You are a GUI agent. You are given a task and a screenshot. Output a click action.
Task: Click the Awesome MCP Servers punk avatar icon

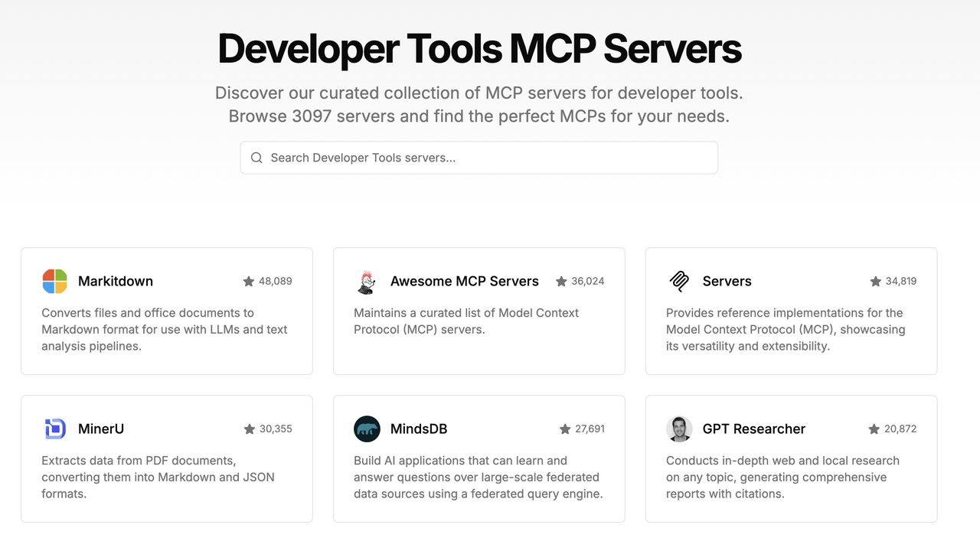pos(367,281)
